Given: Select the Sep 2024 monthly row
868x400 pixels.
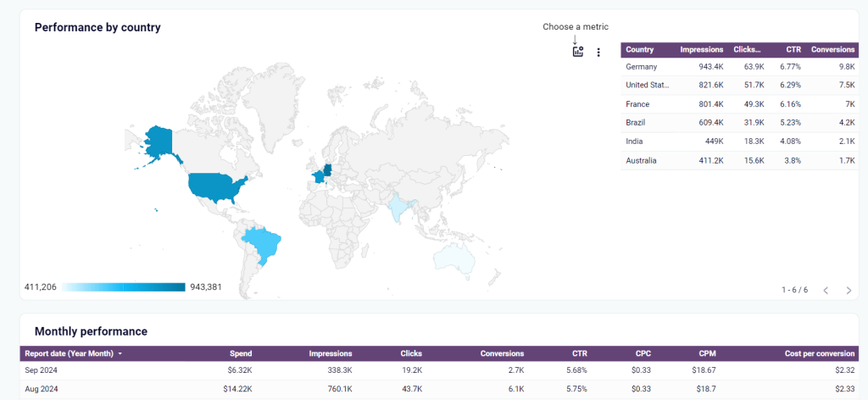Looking at the screenshot, I should pos(440,370).
